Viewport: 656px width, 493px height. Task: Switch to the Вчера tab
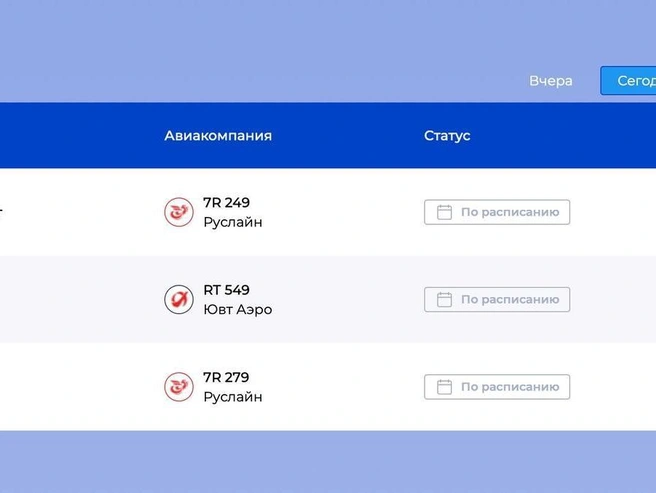click(551, 81)
